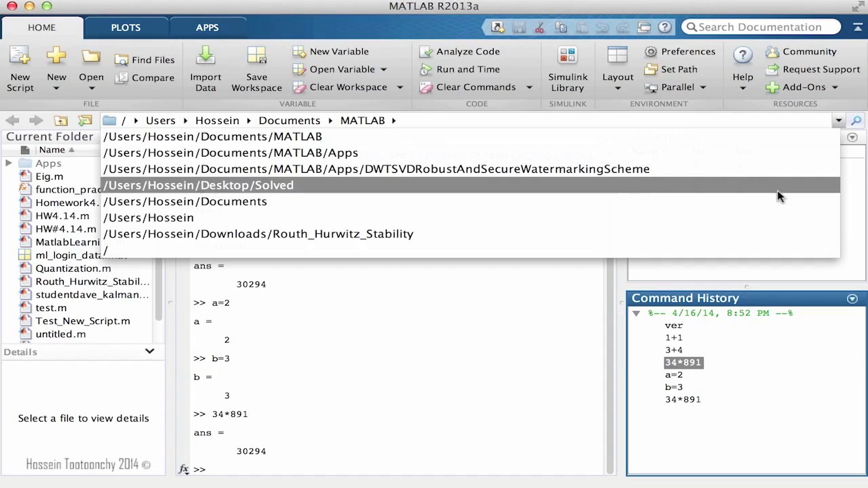Select path /Users/Hossein/Documents/MATLAB
Viewport: 868px width, 488px height.
point(471,136)
